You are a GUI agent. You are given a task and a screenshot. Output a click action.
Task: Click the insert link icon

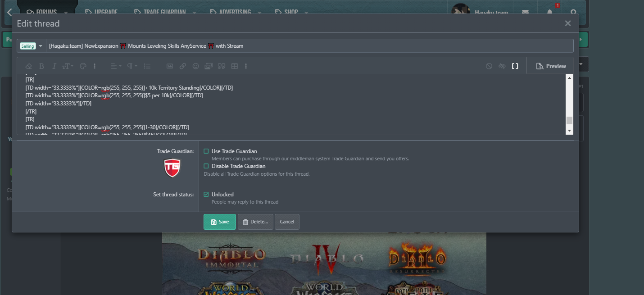pos(182,66)
